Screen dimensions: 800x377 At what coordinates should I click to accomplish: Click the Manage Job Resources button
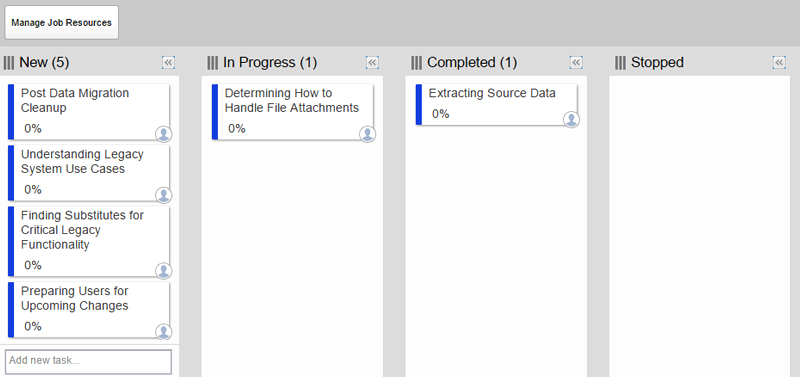coord(62,22)
